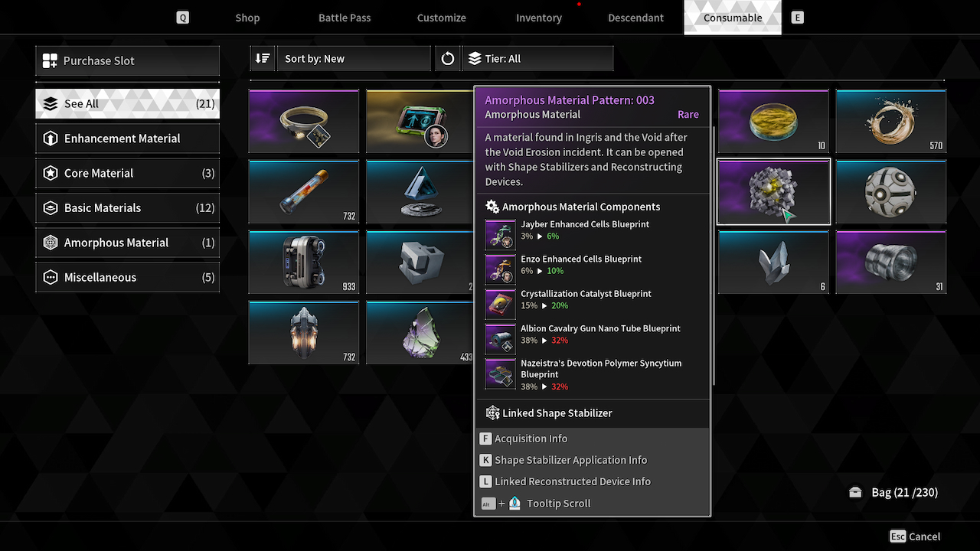Click the tooltip vertical scrollbar
Screen dimensions: 980x551
click(714, 256)
